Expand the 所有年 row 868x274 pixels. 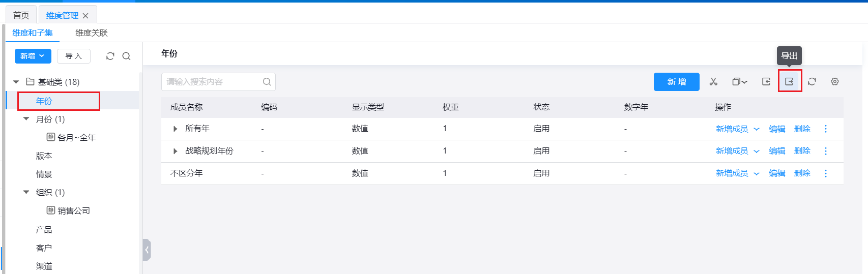coord(176,129)
